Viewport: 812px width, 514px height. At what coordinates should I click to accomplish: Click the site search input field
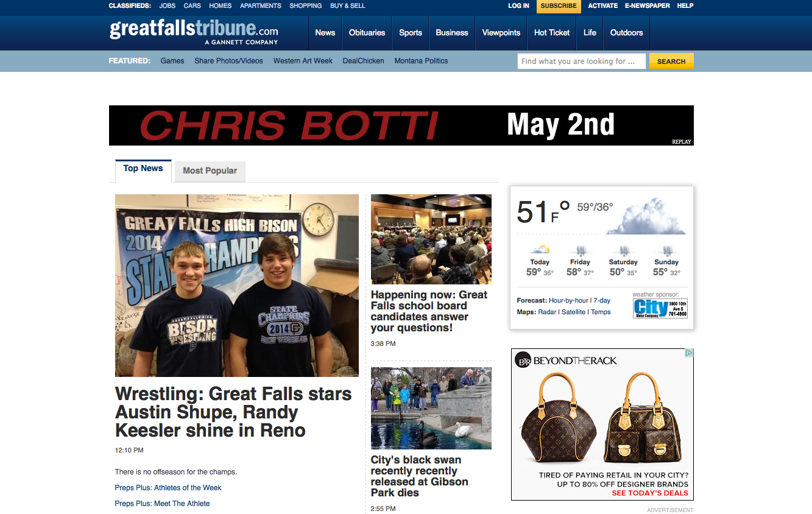[581, 62]
